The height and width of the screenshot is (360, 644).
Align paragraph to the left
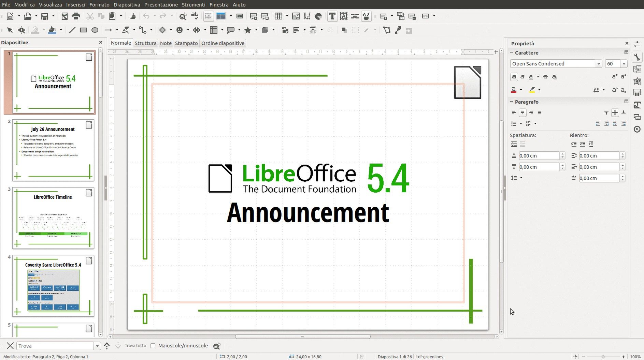point(514,112)
